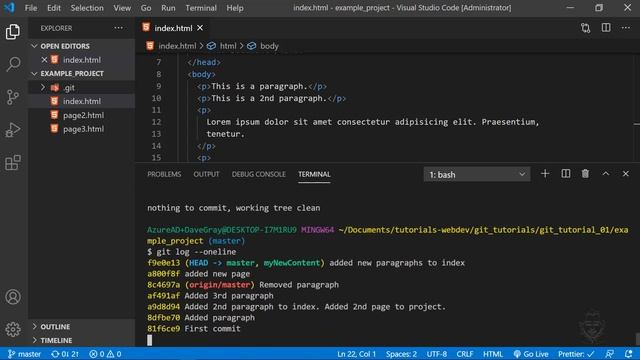Image resolution: width=640 pixels, height=360 pixels.
Task: Switch to the Problems panel tab
Action: [164, 174]
